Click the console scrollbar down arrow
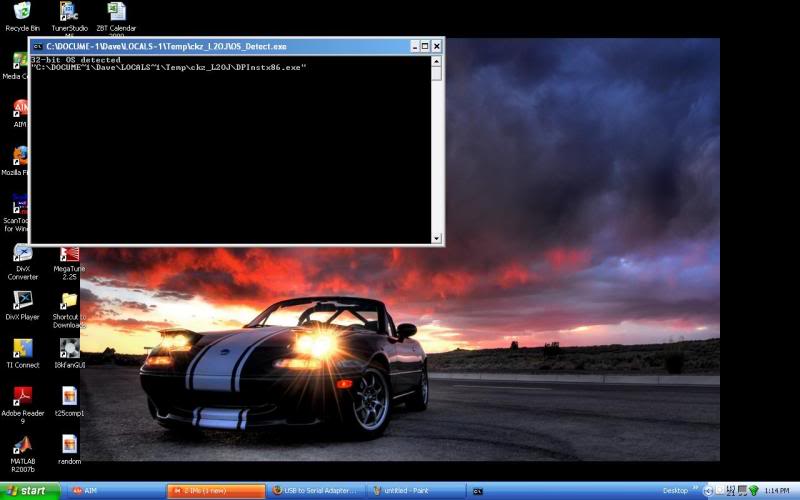Screen dimensions: 800x500 [x=436, y=238]
